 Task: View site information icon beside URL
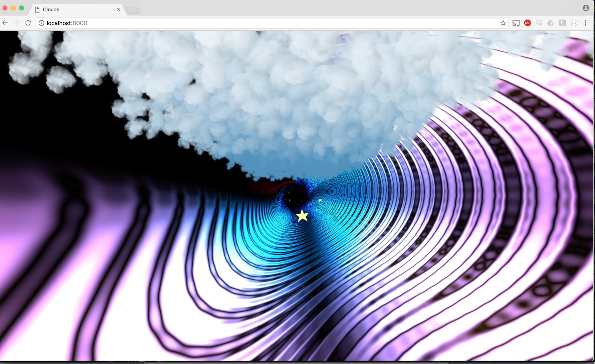[x=42, y=23]
